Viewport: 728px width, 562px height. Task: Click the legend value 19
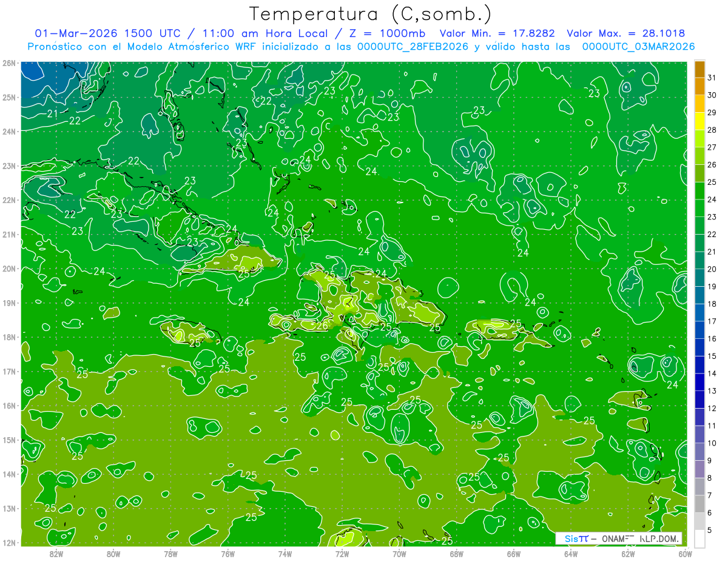tap(712, 287)
